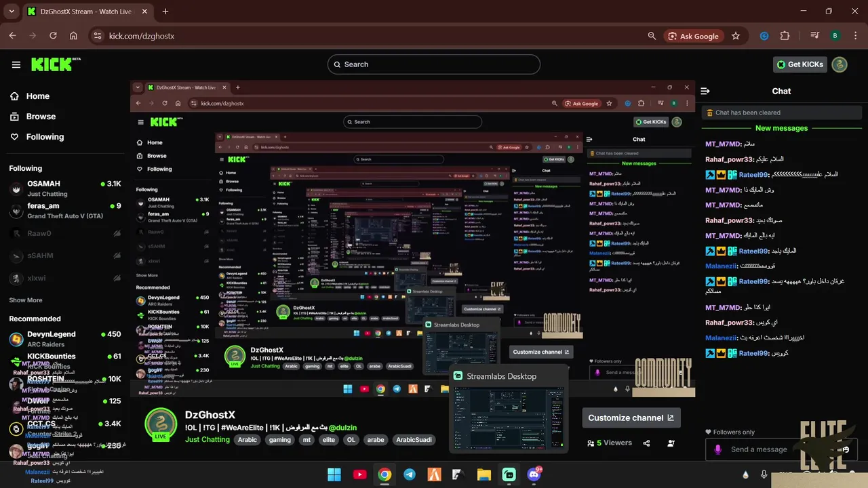
Task: Open File Explorer from the taskbar
Action: [484, 474]
